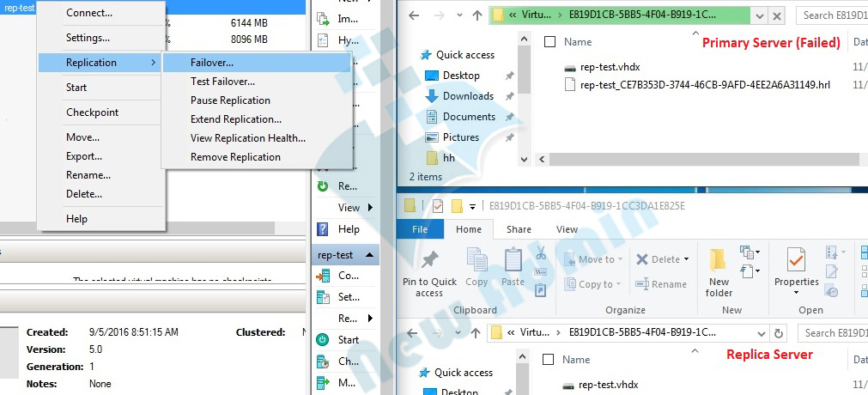The image size is (868, 395).
Task: Select Failover... from Replication submenu
Action: [x=211, y=63]
